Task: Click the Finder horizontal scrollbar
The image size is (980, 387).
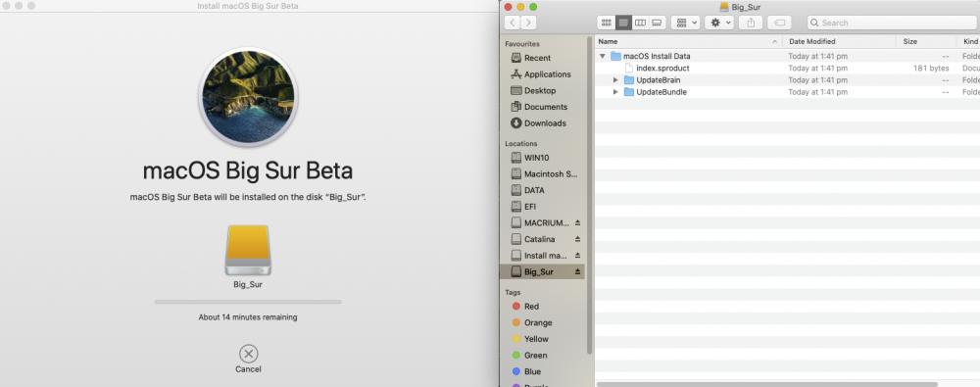Action: tap(767, 384)
